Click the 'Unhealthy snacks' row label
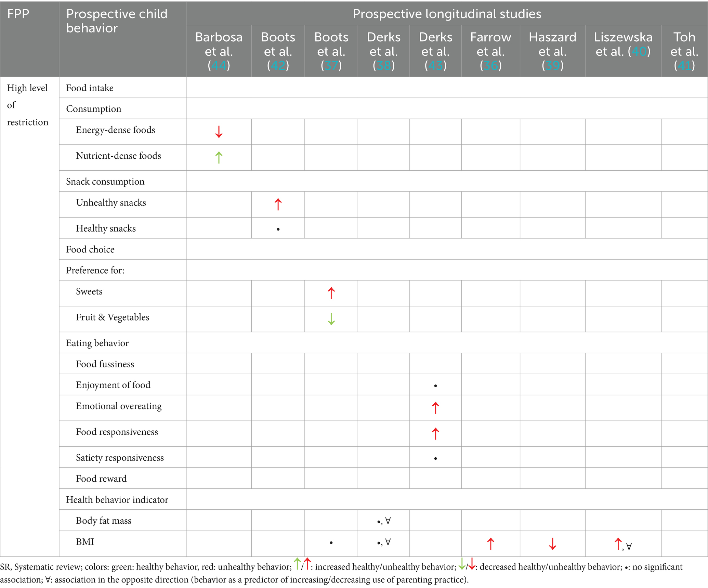Image resolution: width=708 pixels, height=588 pixels. (x=111, y=202)
